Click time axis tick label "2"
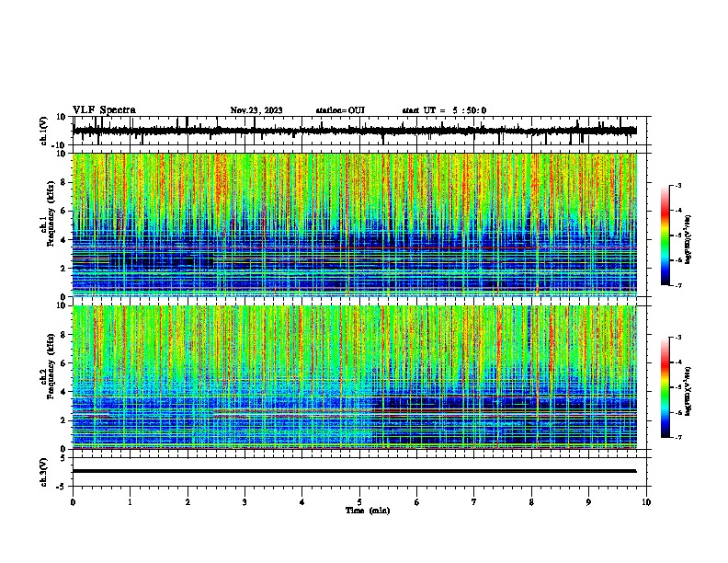Image resolution: width=728 pixels, height=563 pixels. (188, 502)
